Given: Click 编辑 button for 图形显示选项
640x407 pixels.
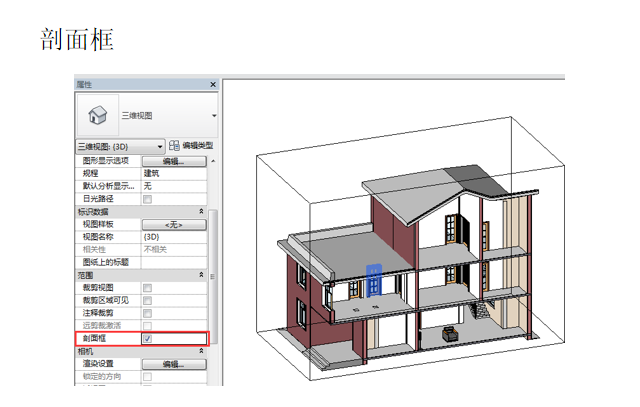Looking at the screenshot, I should coord(173,161).
